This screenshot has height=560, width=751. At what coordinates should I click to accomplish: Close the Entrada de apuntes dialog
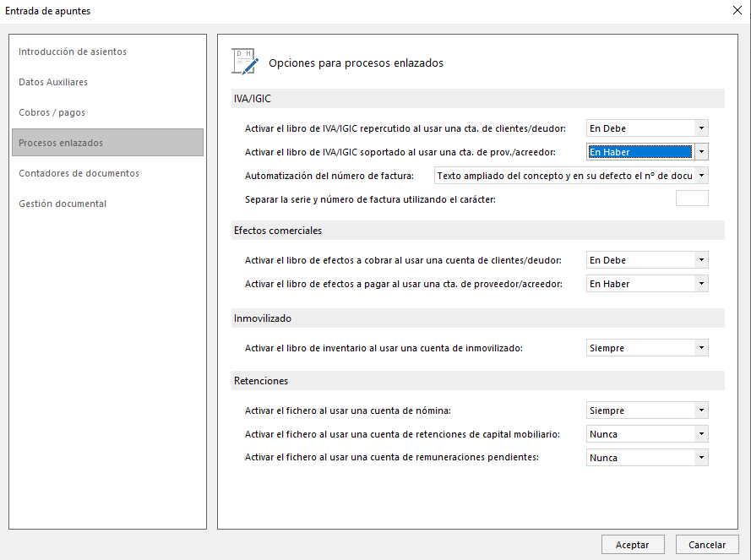click(x=737, y=10)
